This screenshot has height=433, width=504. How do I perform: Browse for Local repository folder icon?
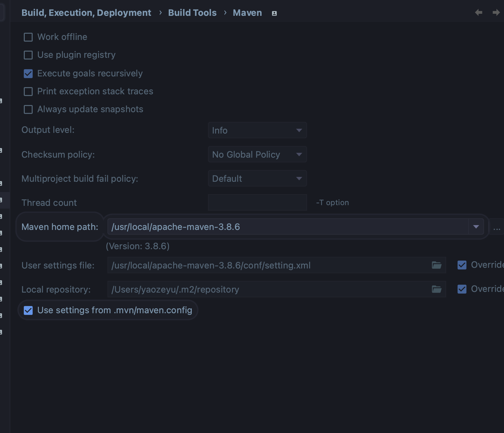(437, 289)
